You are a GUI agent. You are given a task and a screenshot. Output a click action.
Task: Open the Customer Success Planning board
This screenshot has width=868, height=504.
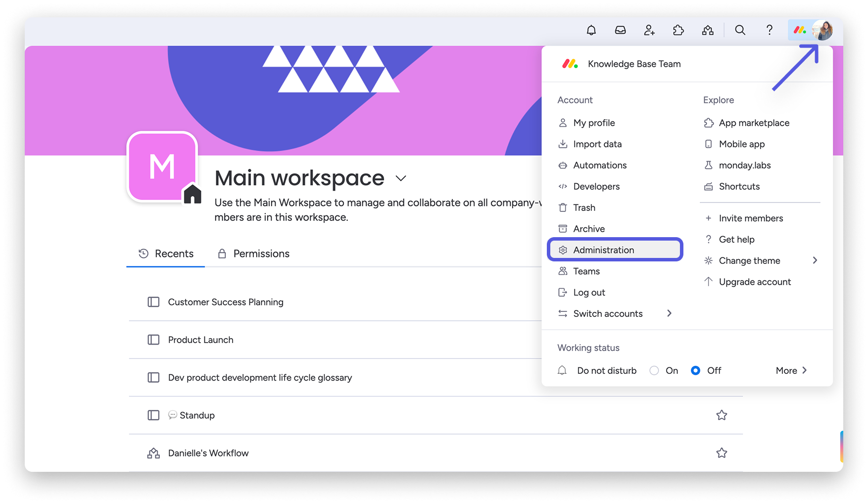[226, 302]
